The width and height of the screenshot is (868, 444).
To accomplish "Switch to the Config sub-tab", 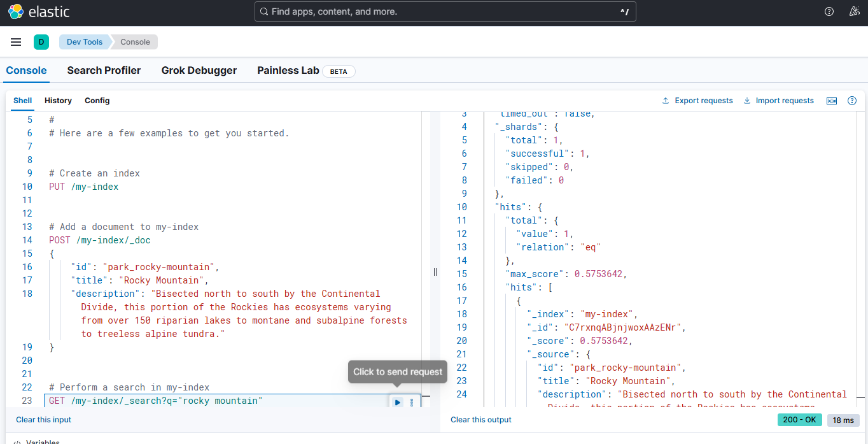I will [x=97, y=101].
